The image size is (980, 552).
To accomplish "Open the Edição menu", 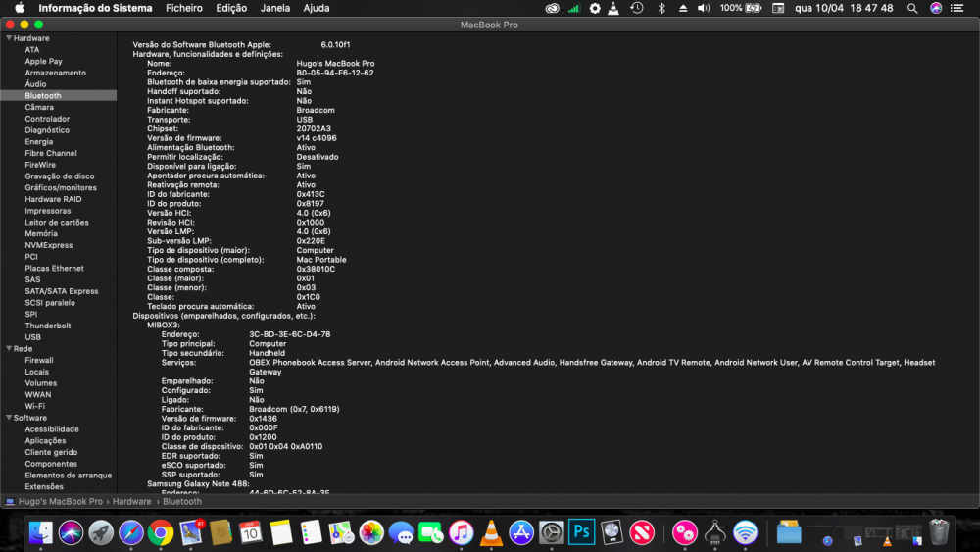I will coord(231,8).
